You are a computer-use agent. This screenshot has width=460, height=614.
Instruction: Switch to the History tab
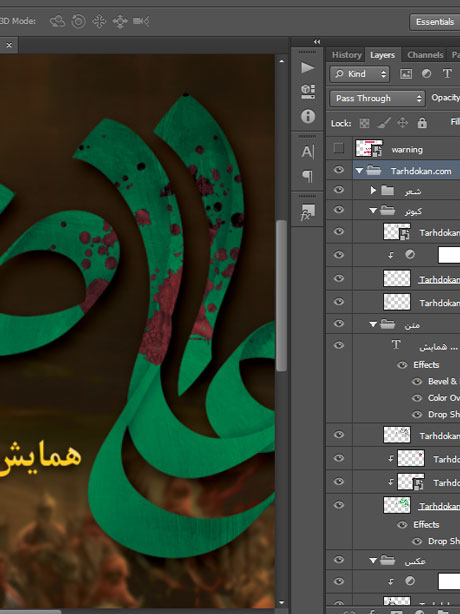pyautogui.click(x=346, y=55)
